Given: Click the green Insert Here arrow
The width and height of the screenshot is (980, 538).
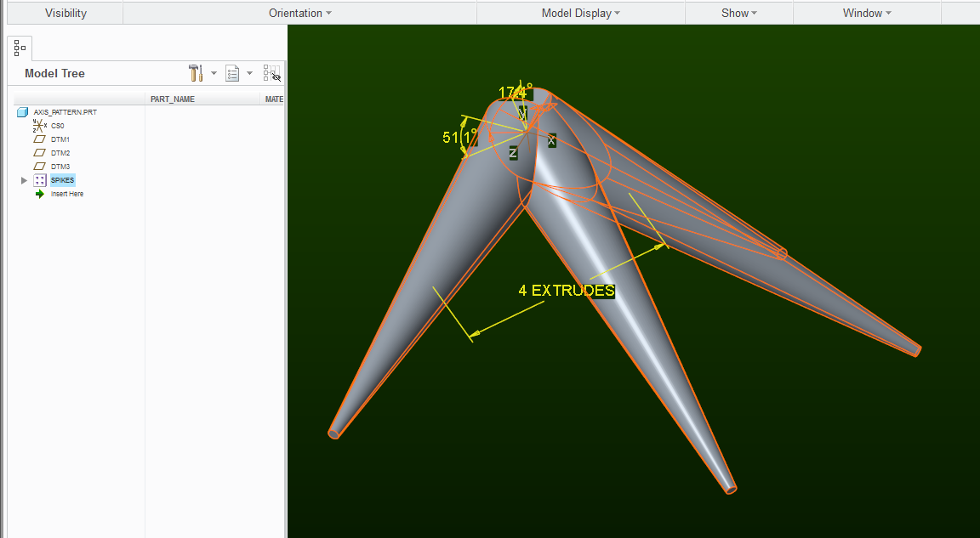Looking at the screenshot, I should click(38, 194).
